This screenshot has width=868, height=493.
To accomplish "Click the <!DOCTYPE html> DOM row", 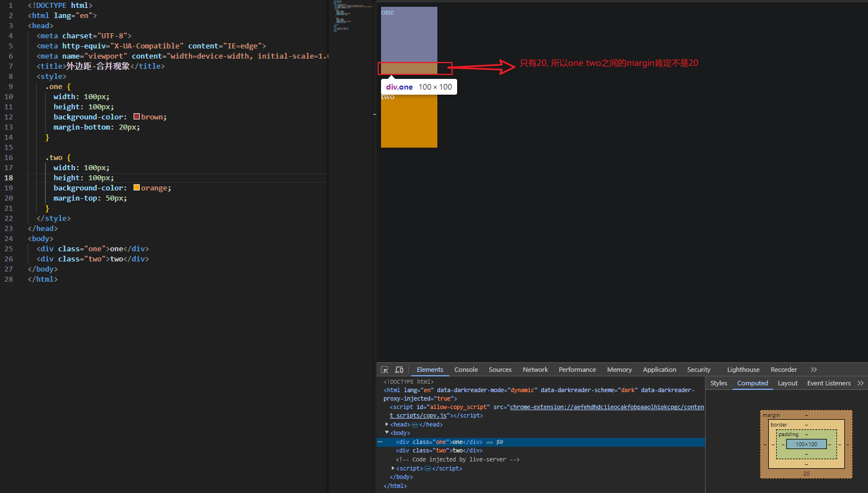I will click(x=541, y=381).
